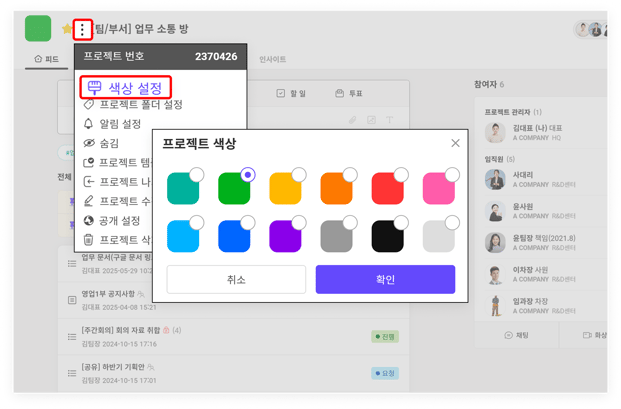Click the 채팅 button in participants panel

click(517, 335)
